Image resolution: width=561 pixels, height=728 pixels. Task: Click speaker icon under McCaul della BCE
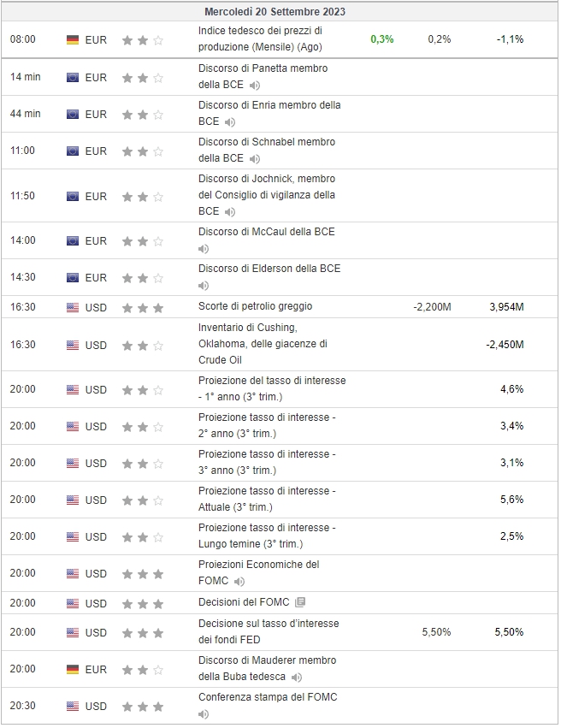click(204, 249)
